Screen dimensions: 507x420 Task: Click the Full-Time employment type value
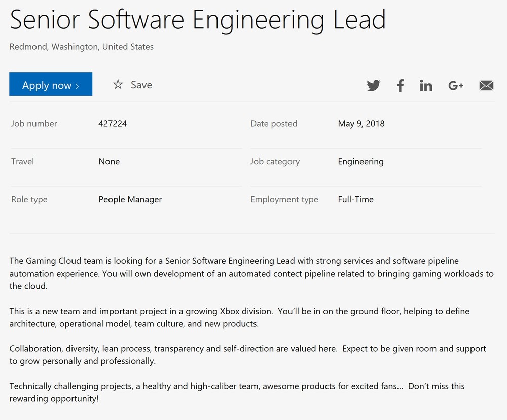point(355,199)
